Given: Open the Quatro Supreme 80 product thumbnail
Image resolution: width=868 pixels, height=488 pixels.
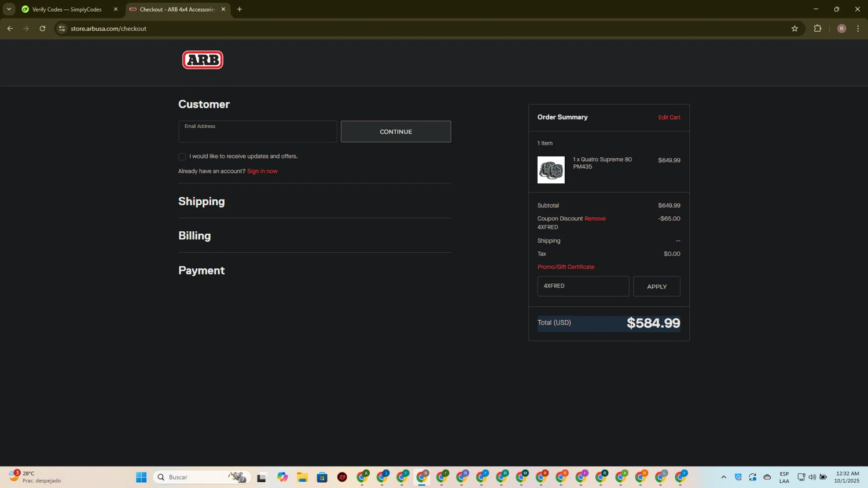Looking at the screenshot, I should coord(551,170).
